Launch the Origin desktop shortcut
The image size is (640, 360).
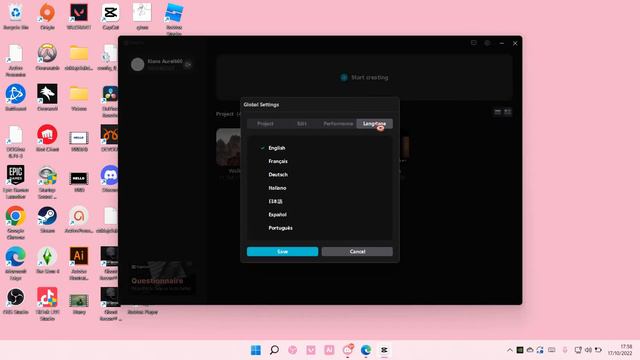tap(47, 16)
